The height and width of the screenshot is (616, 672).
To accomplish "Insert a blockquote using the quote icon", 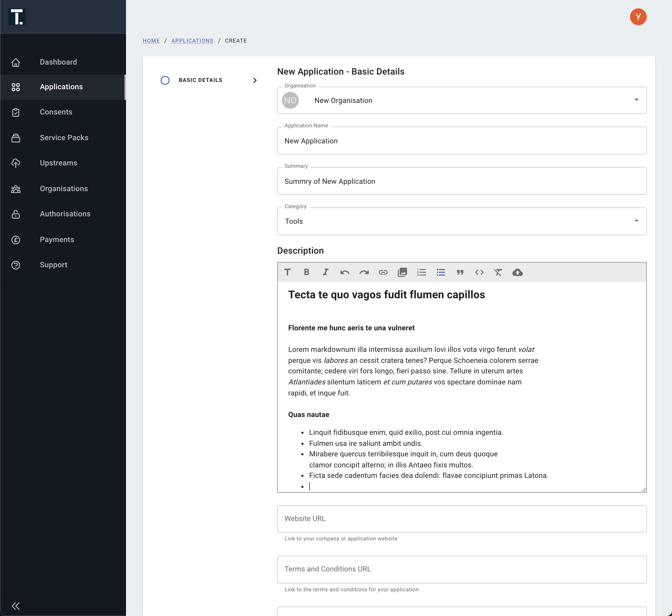I will pos(460,272).
